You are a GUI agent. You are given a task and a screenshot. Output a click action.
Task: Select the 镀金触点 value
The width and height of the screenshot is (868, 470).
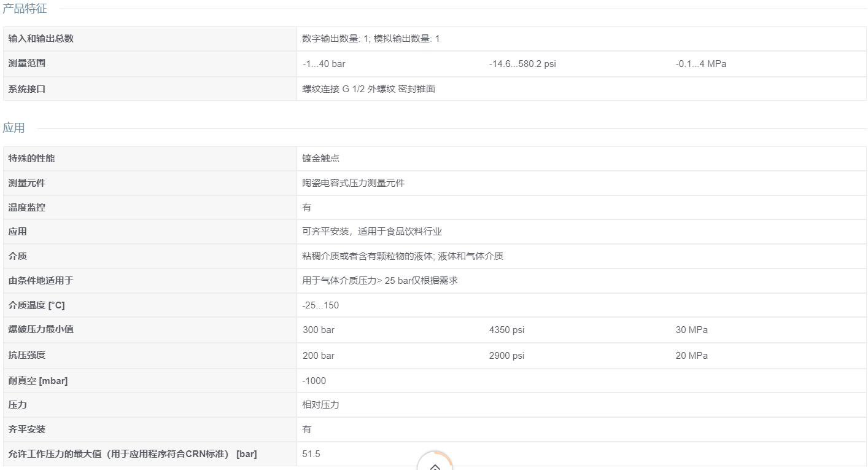click(x=320, y=159)
